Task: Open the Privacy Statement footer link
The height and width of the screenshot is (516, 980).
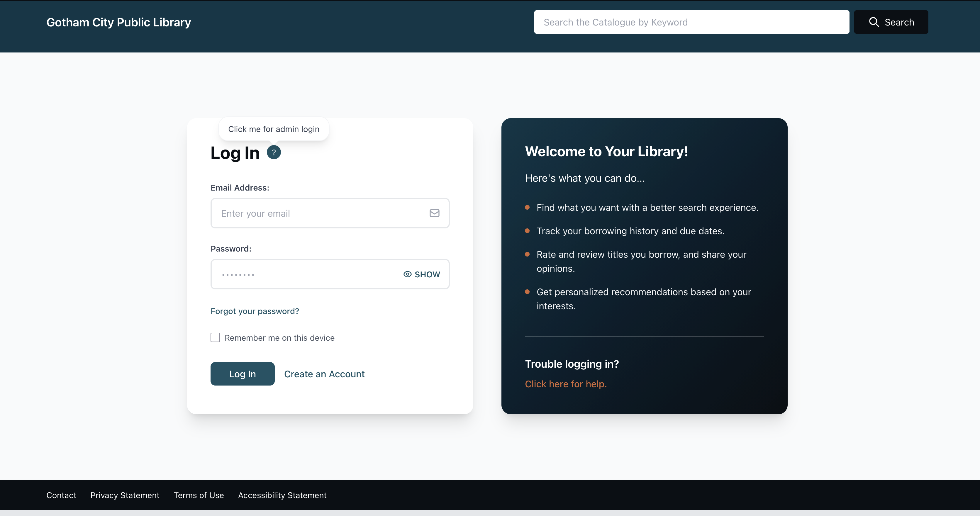Action: (x=125, y=495)
